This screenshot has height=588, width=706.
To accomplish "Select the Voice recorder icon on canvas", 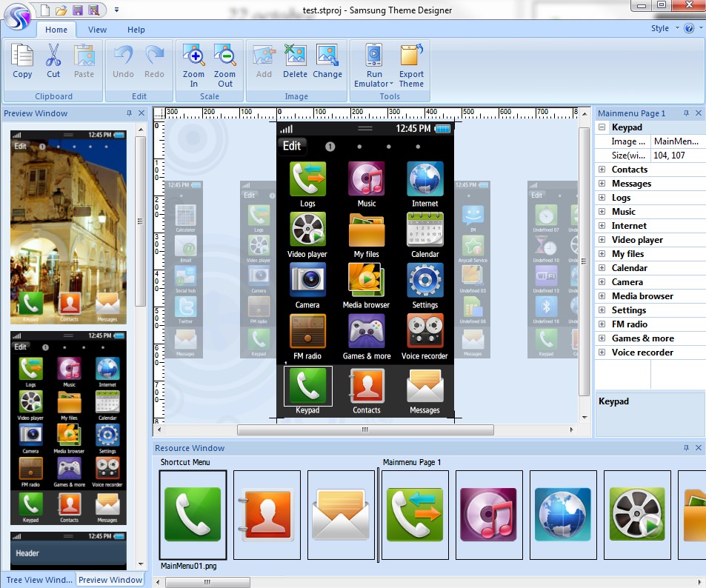I will (425, 331).
